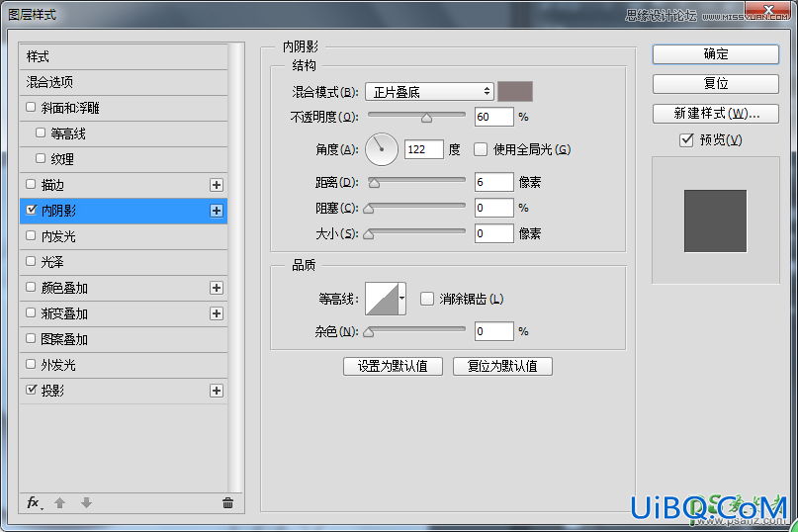Uncheck the 内阴影 checkbox

click(x=31, y=210)
